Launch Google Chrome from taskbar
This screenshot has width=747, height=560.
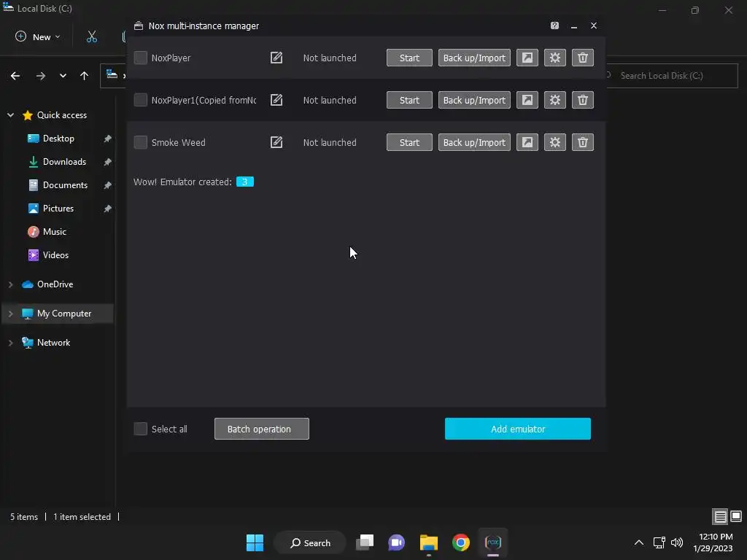[x=461, y=542]
